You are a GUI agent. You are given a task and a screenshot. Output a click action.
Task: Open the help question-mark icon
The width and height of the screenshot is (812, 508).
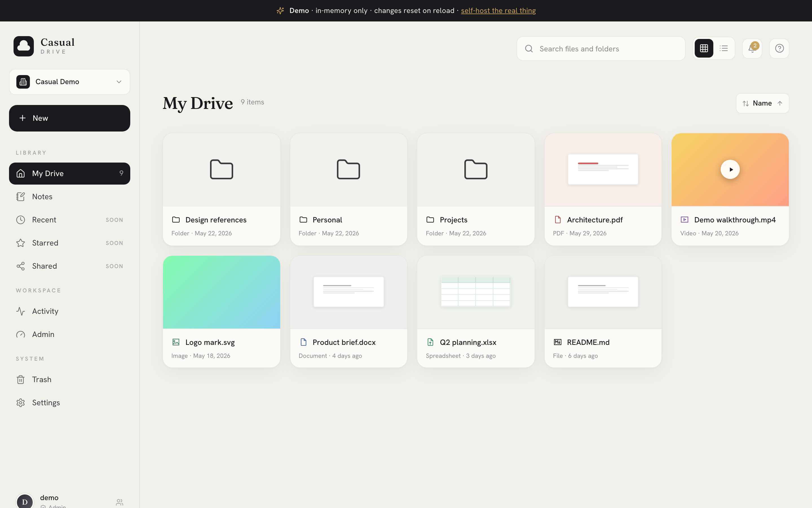pos(779,48)
